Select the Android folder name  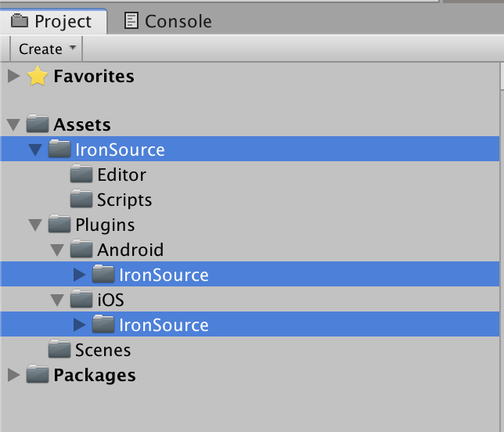point(131,250)
